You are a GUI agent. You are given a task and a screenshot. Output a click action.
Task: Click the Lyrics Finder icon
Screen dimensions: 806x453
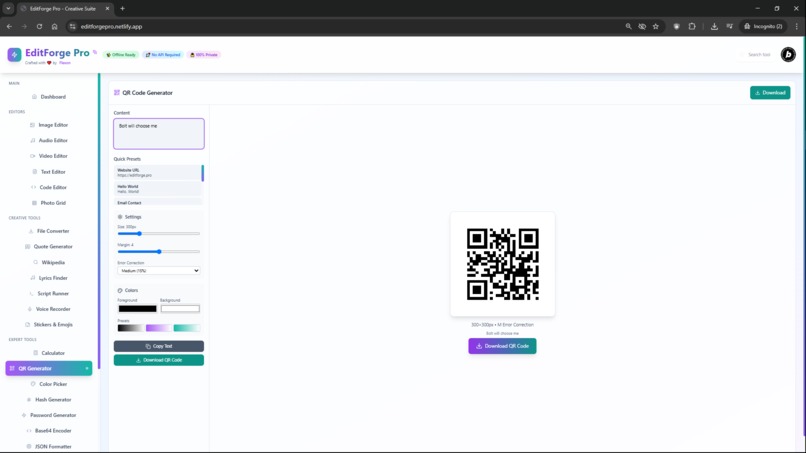[x=33, y=278]
